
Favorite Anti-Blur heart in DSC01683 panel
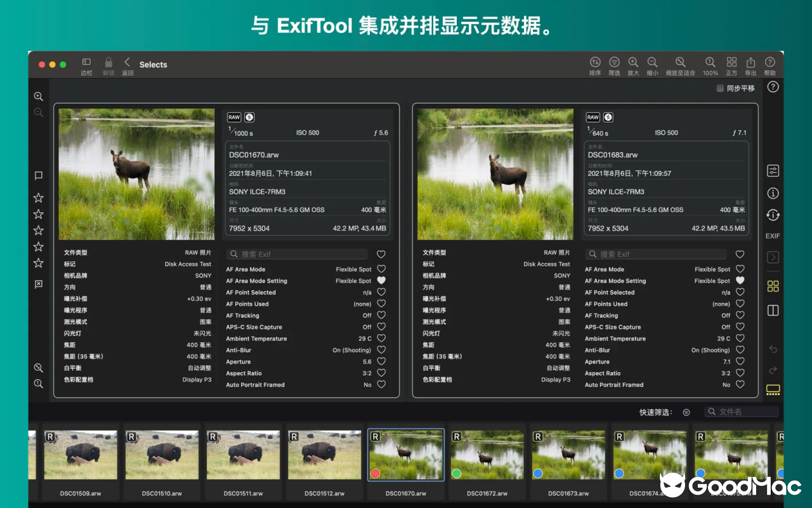[x=740, y=350]
